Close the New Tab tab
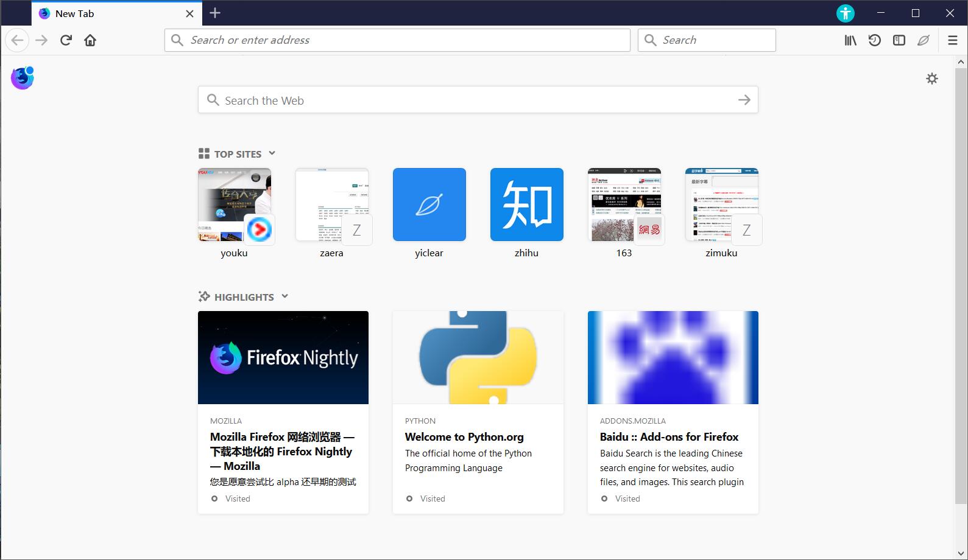This screenshot has height=560, width=968. [190, 13]
